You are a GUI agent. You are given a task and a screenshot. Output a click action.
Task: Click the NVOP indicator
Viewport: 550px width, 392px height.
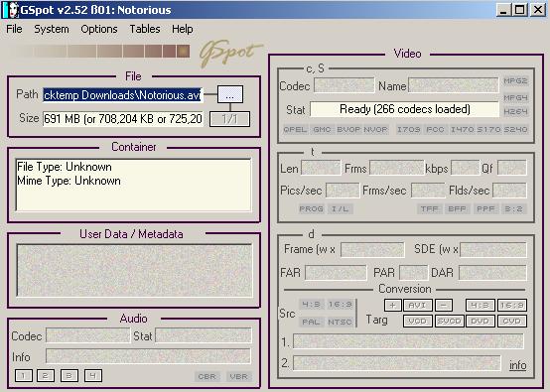[x=375, y=129]
